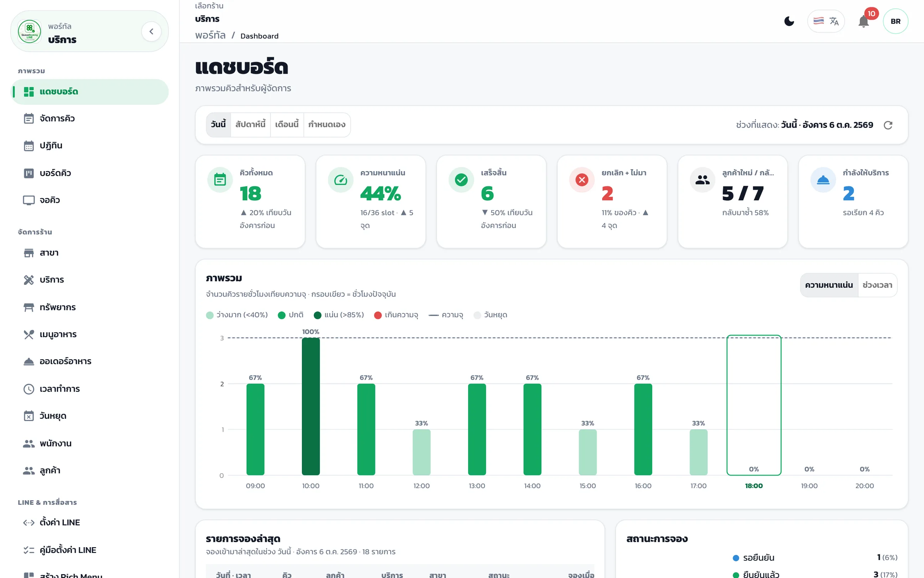Open ทรัพยากร resources page
This screenshot has width=924, height=578.
pyautogui.click(x=90, y=307)
